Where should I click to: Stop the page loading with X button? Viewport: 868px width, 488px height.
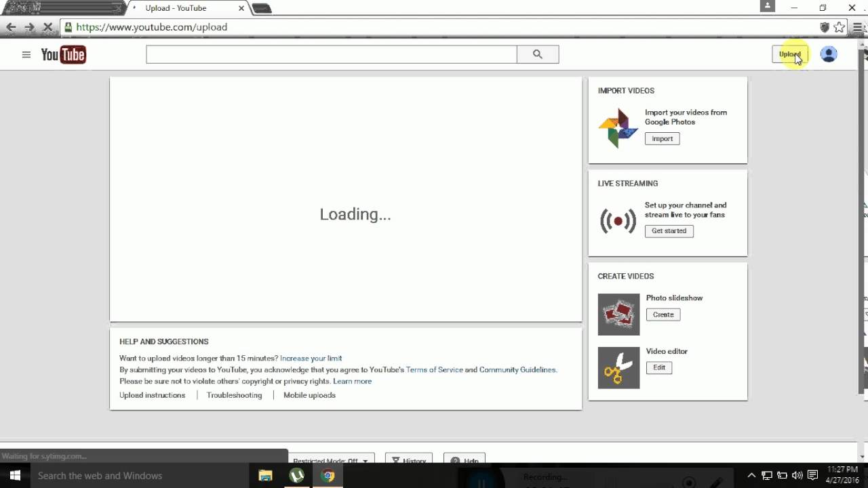[x=47, y=27]
